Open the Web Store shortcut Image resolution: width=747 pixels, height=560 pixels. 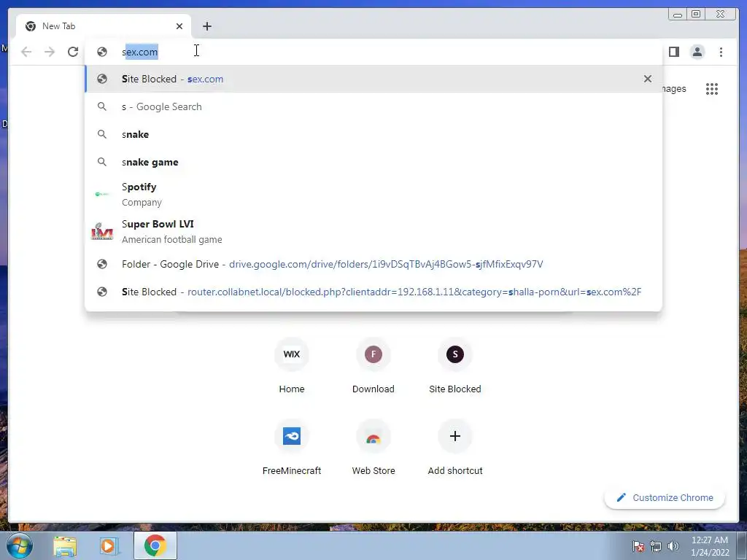click(x=373, y=448)
